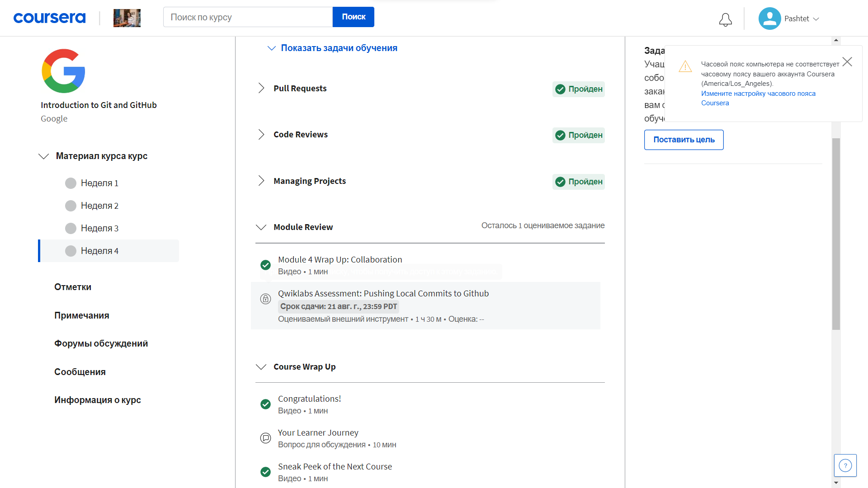The height and width of the screenshot is (488, 868).
Task: Open the Pashtet account dropdown arrow
Action: [x=816, y=19]
